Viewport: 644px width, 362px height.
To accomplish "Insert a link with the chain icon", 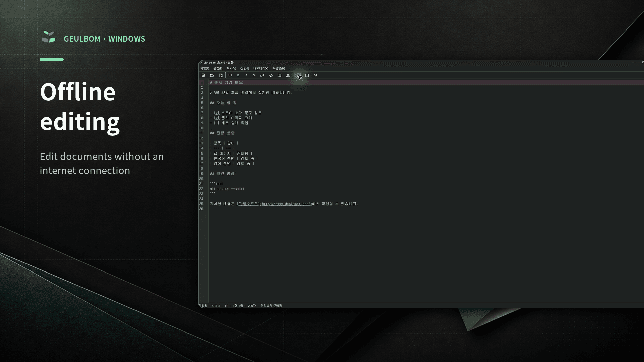I will (262, 75).
